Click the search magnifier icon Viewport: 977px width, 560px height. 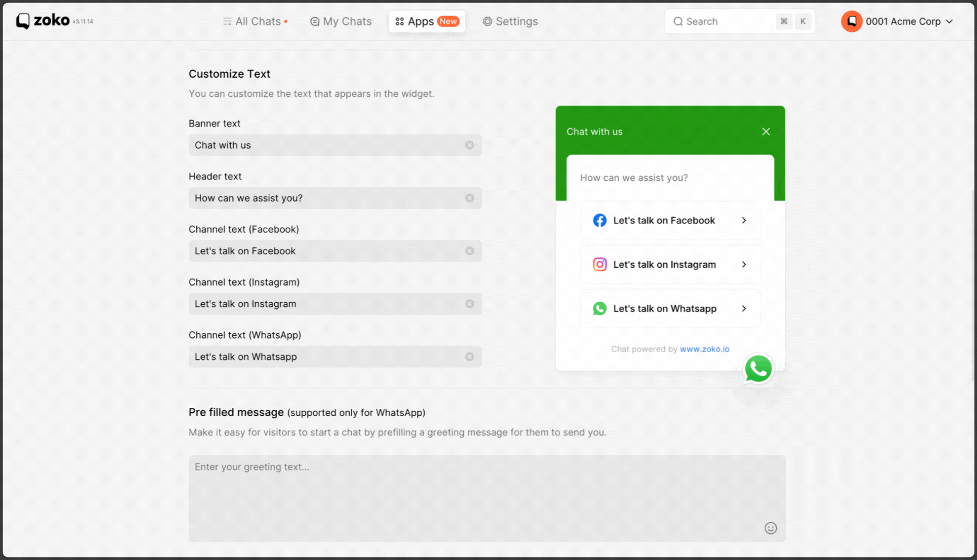[677, 21]
